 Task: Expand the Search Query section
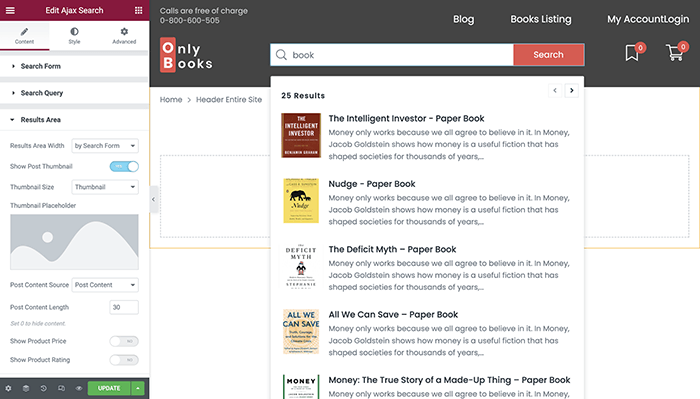coord(74,93)
